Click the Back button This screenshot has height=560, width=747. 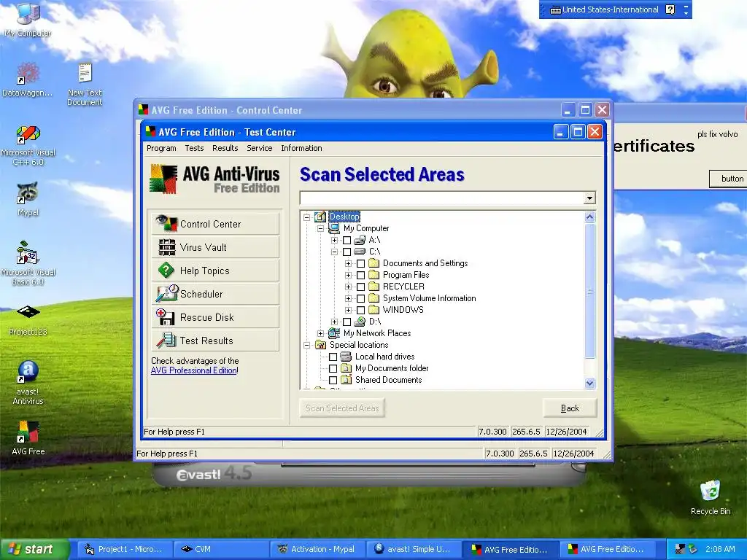click(570, 408)
